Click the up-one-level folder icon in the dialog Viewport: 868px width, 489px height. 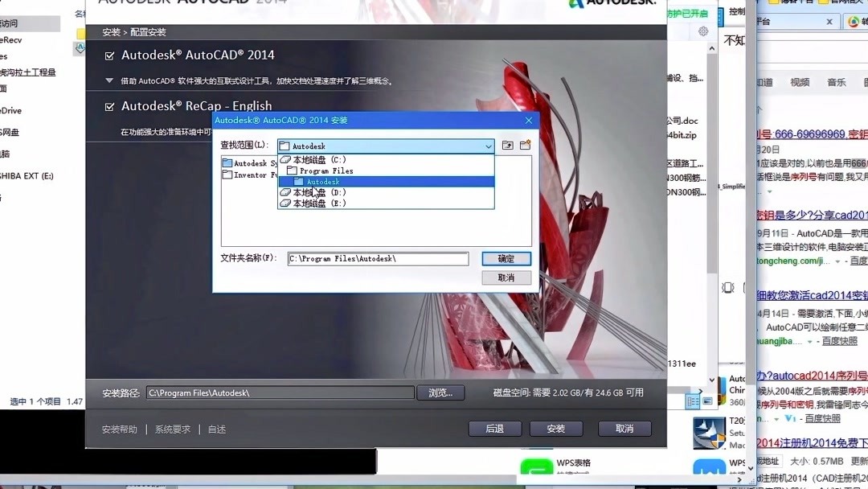pos(507,145)
